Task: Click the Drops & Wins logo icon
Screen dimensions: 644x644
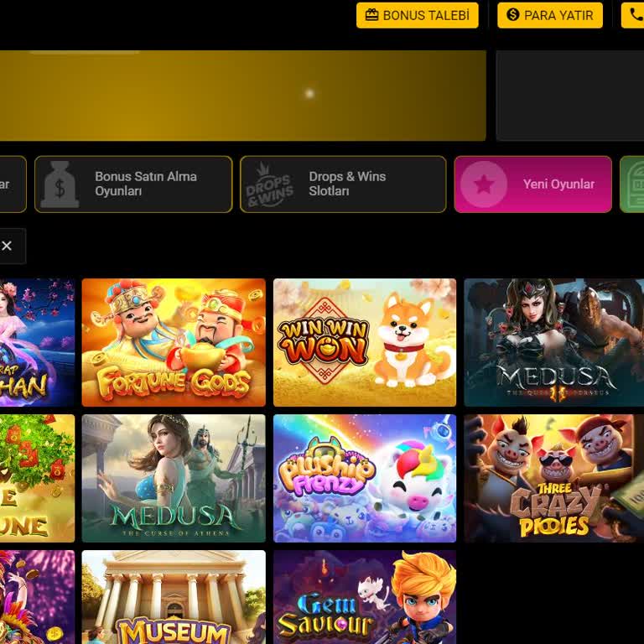Action: 269,184
